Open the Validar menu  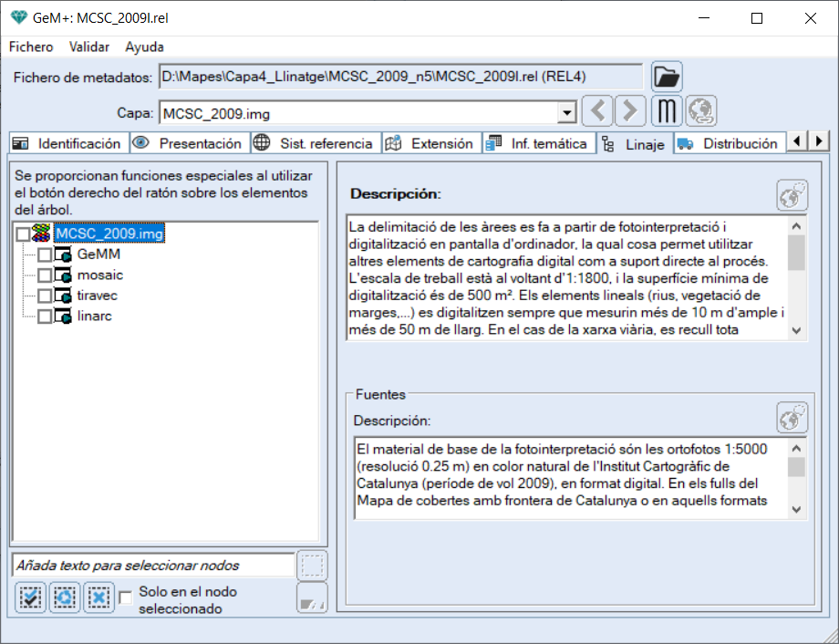click(x=89, y=47)
